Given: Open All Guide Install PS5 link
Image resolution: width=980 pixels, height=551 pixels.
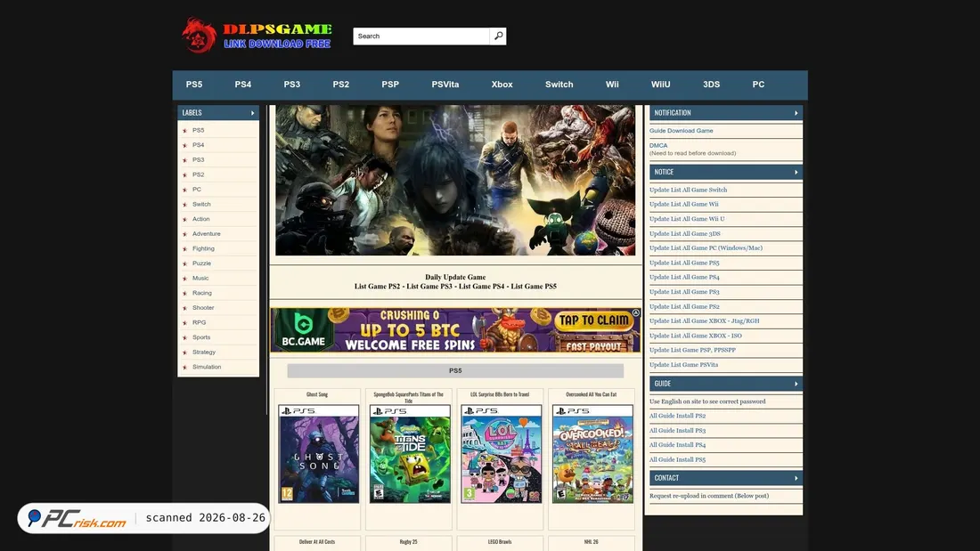Looking at the screenshot, I should 677,460.
